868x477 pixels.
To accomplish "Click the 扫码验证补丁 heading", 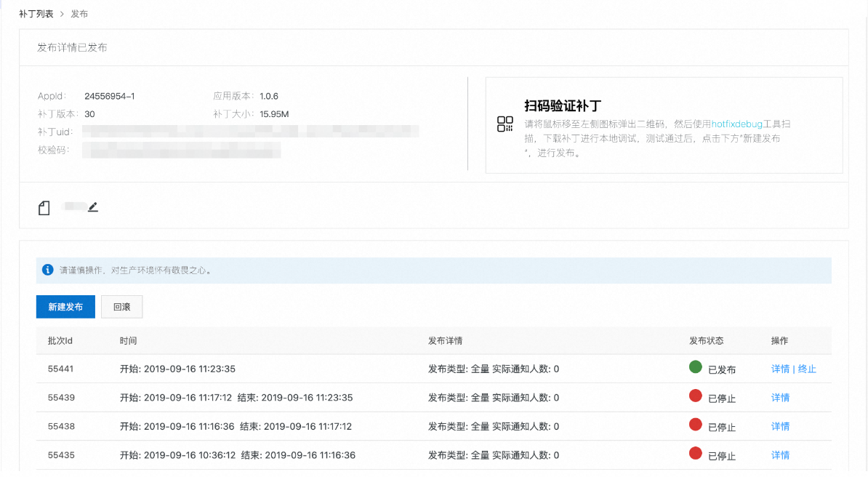I will coord(563,106).
